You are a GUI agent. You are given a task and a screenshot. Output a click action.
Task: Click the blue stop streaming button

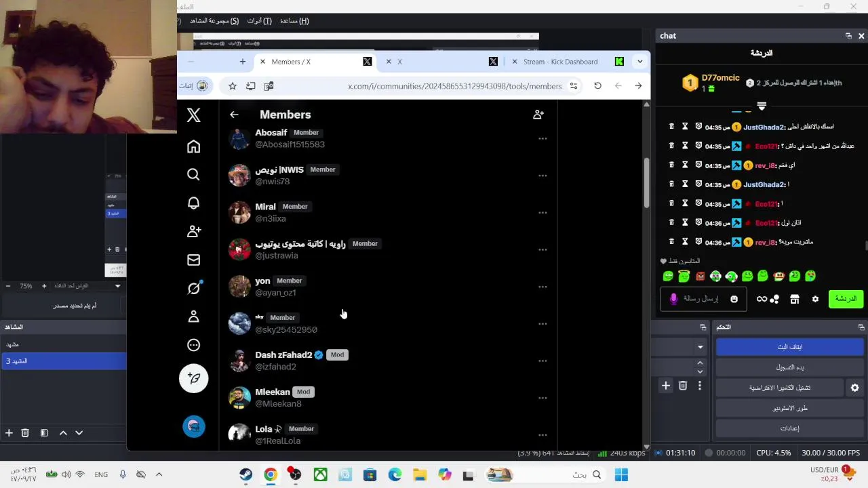tap(789, 347)
